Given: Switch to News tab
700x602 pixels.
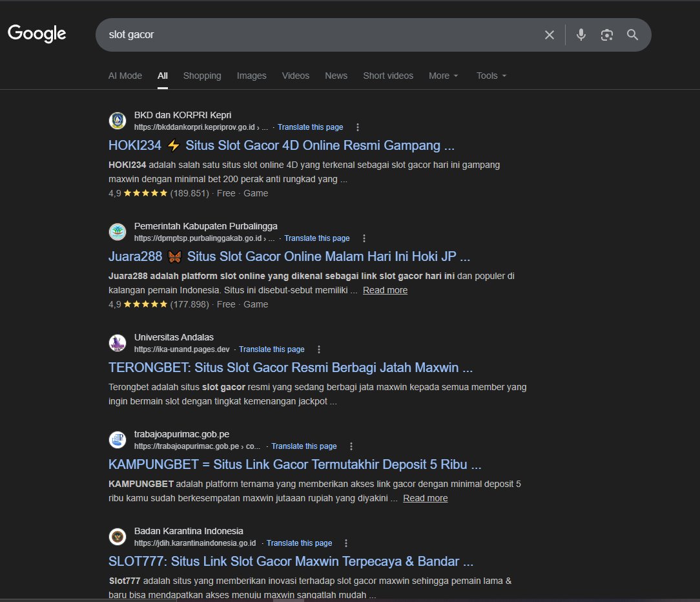Looking at the screenshot, I should pyautogui.click(x=336, y=76).
